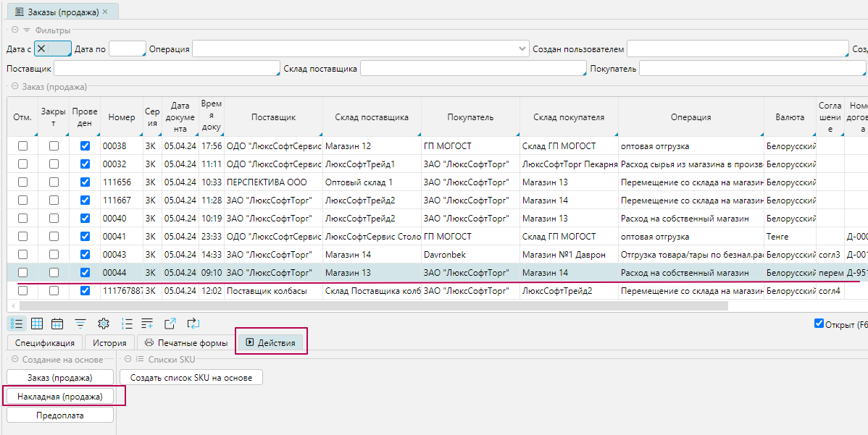Collapse the Фильтры section
The image size is (868, 435).
click(14, 30)
